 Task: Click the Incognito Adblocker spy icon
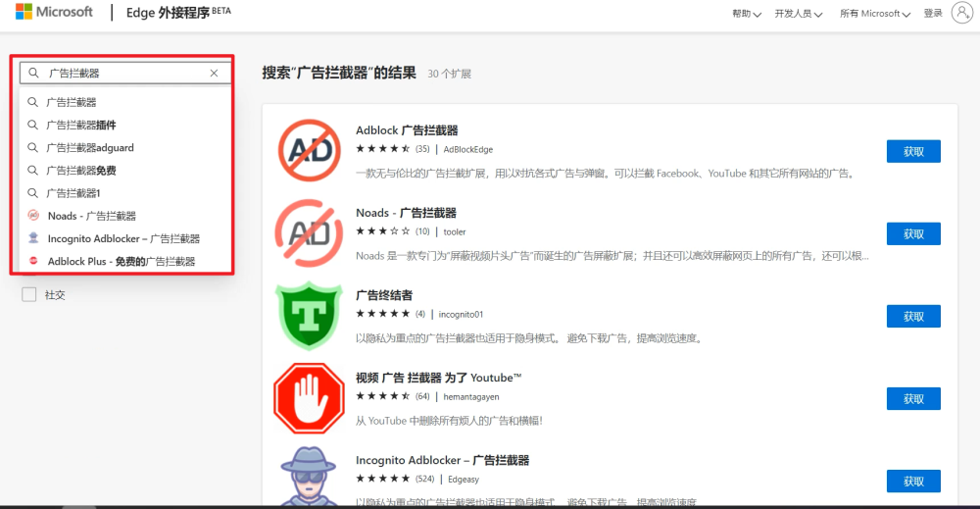click(x=309, y=477)
